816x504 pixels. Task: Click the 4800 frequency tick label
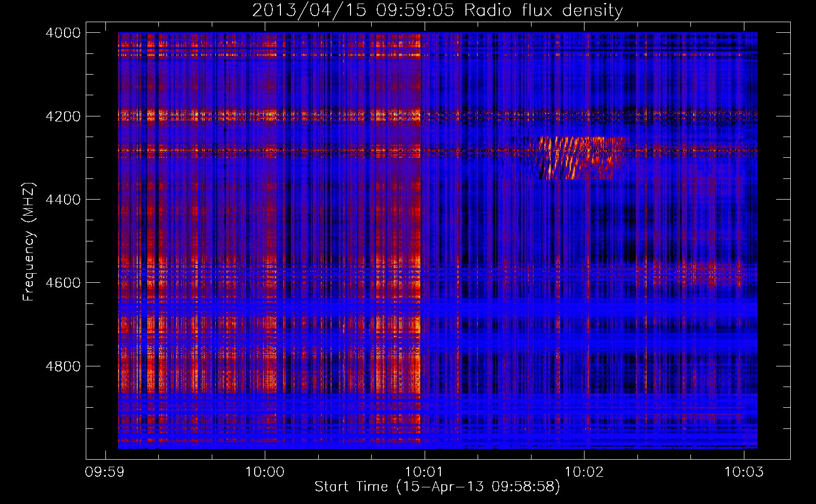[63, 366]
